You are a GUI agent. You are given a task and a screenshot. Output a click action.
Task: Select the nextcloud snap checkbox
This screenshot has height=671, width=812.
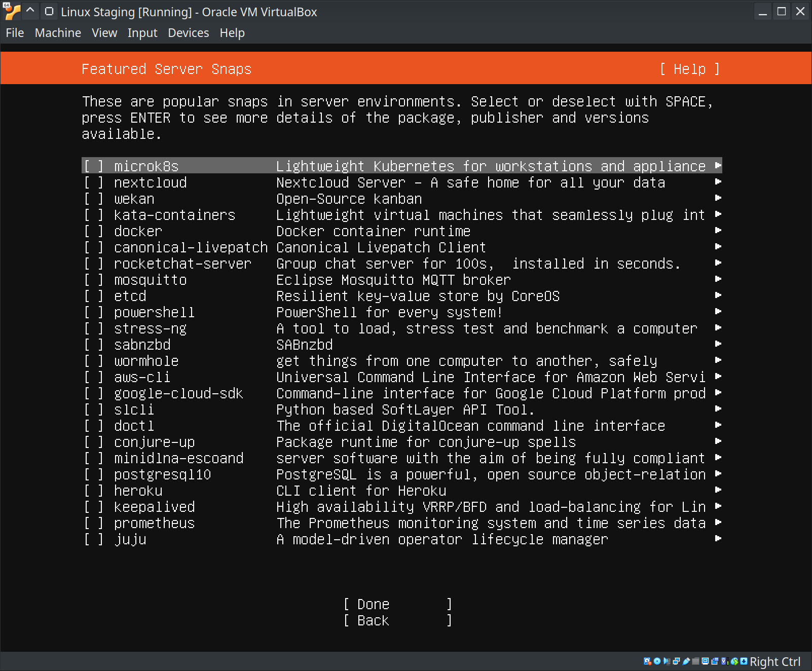(94, 183)
